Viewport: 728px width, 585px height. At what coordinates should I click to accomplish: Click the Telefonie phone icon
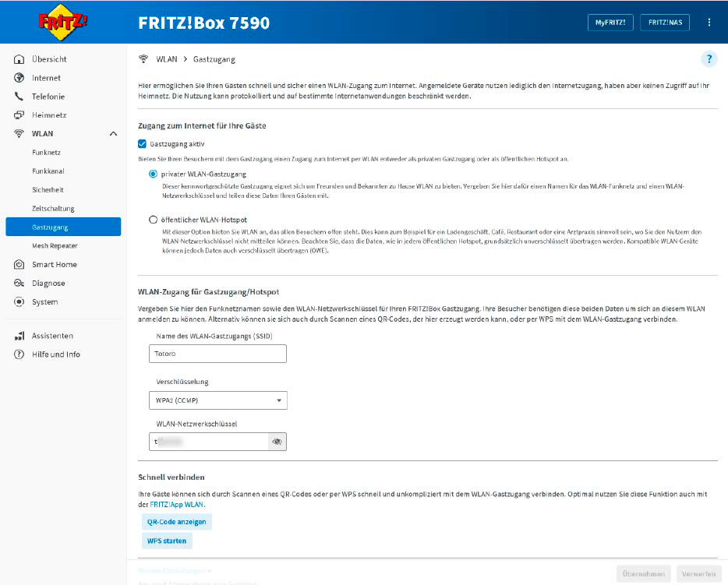pos(19,96)
